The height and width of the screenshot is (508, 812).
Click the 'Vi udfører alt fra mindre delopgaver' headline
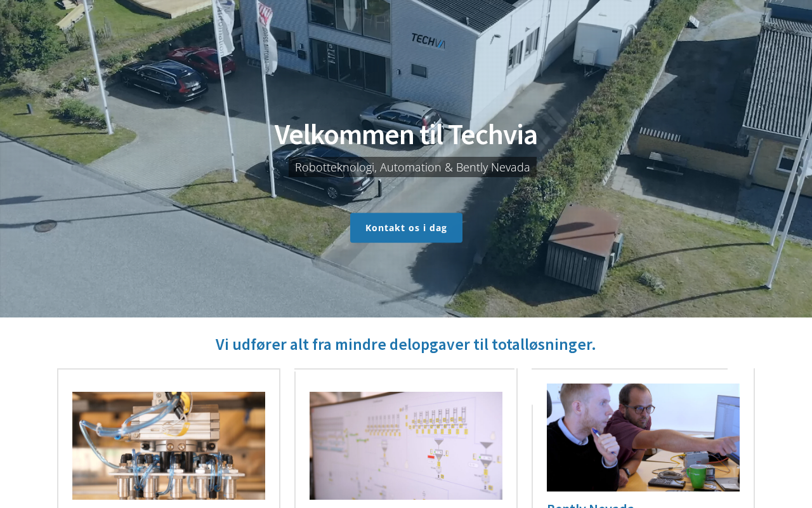click(406, 344)
